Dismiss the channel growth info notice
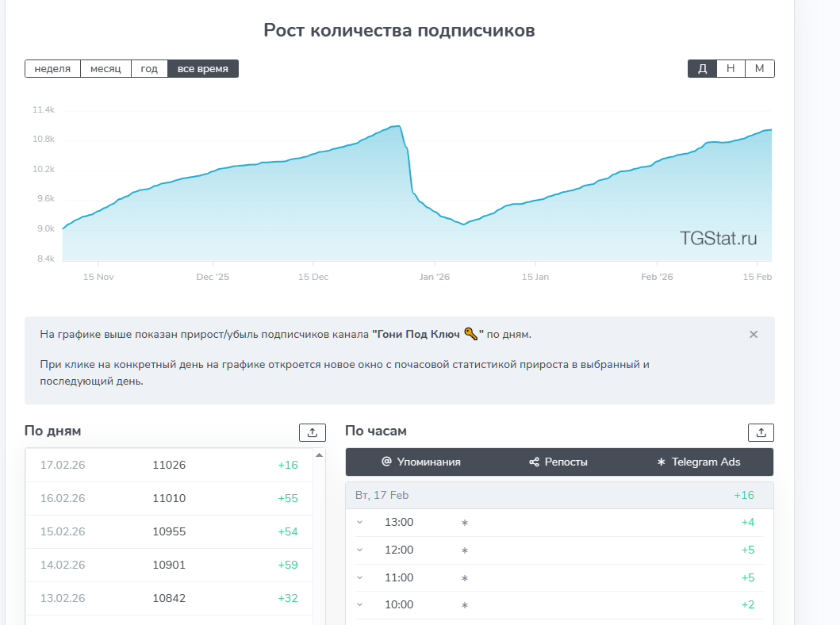 [x=754, y=335]
